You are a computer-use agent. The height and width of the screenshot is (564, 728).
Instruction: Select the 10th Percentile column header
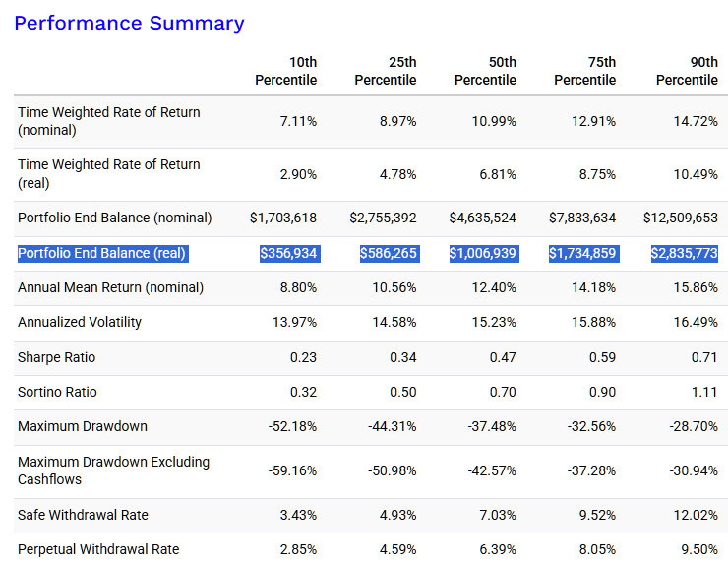[x=286, y=71]
